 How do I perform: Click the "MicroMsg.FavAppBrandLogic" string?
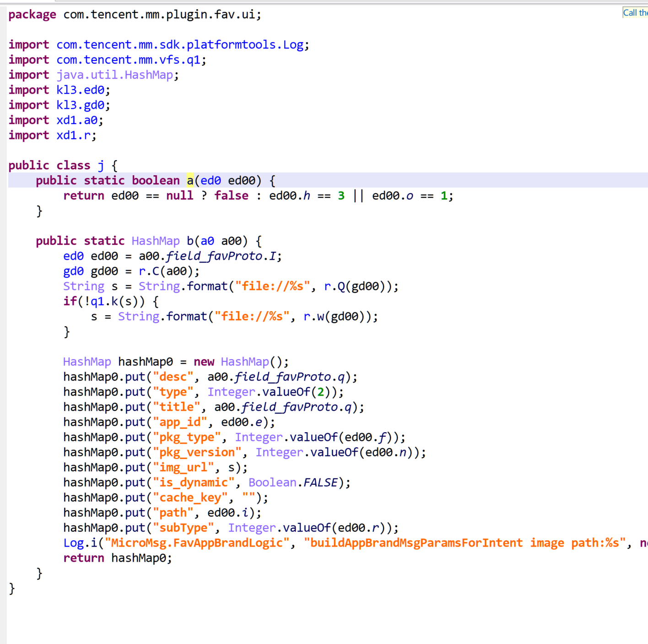click(197, 543)
